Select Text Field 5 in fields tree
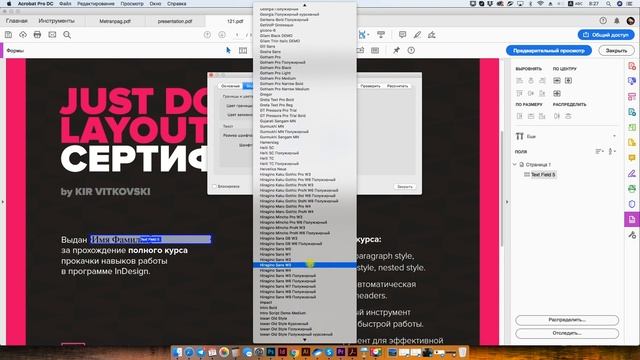The width and height of the screenshot is (640, 360). [543, 175]
